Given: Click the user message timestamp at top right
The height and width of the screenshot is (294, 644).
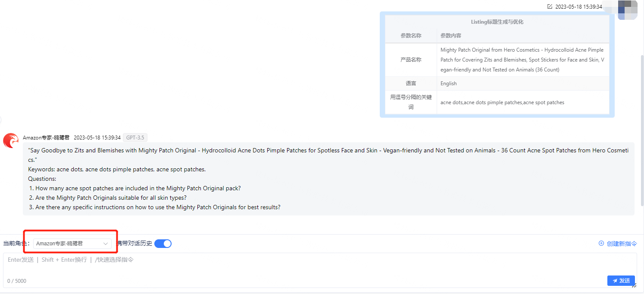Looking at the screenshot, I should [578, 6].
